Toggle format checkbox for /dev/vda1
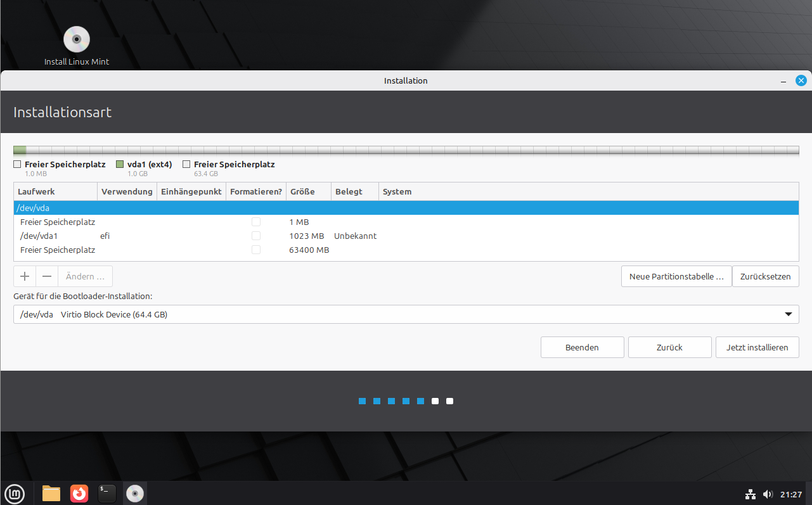Screen dimensions: 812x505 coord(256,236)
